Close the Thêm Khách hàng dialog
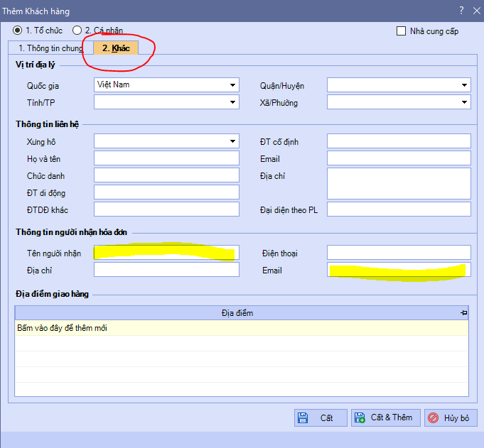This screenshot has height=448, width=484. click(476, 11)
